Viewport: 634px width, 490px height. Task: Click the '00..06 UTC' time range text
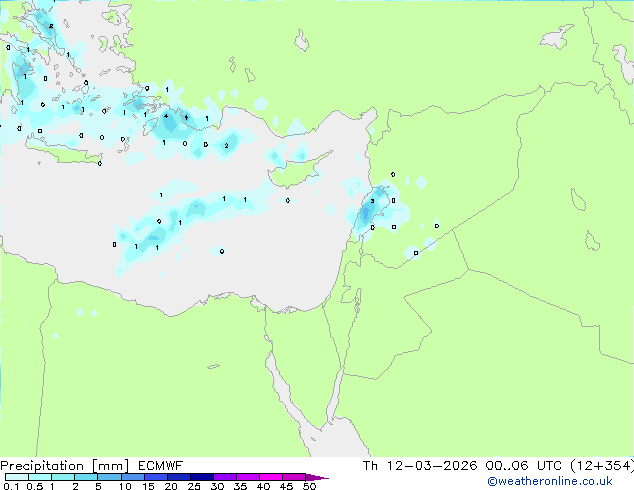click(x=524, y=466)
